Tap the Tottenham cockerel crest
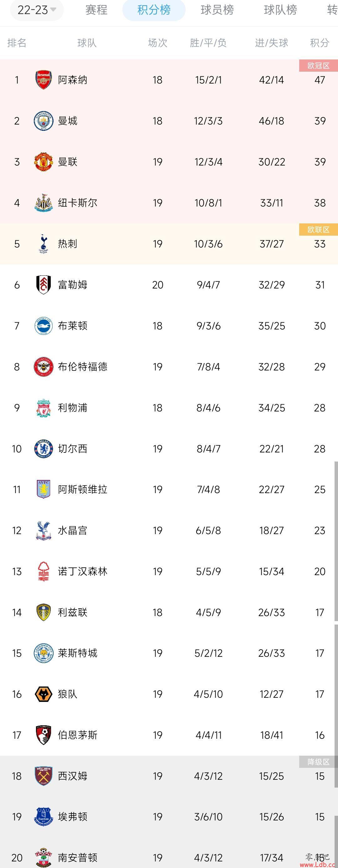This screenshot has width=338, height=868. tap(44, 244)
